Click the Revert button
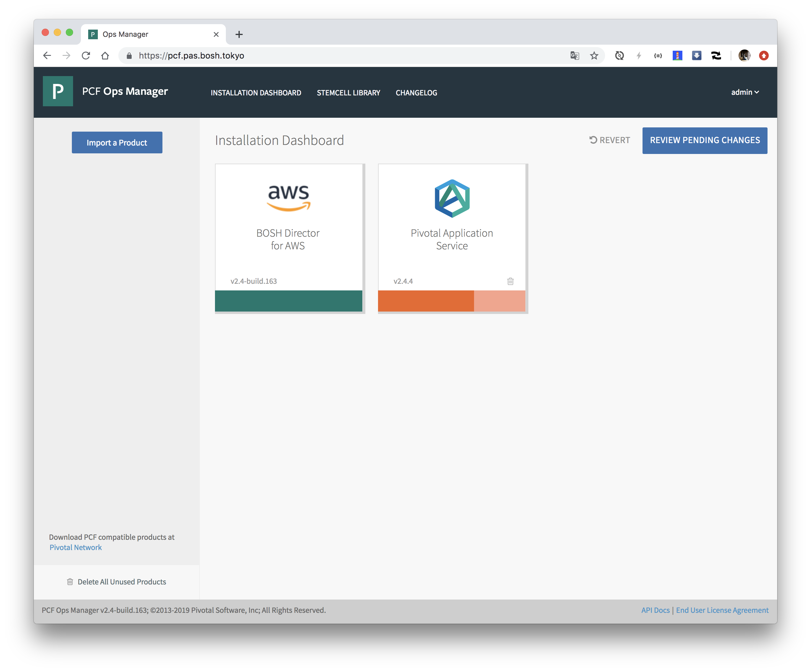Screen dimensions: 811x672 pos(609,140)
